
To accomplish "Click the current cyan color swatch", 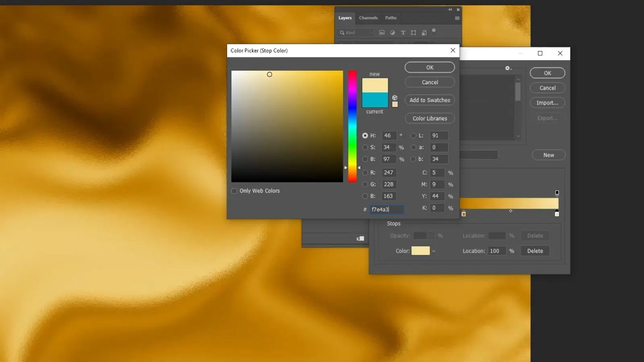I will (x=375, y=100).
